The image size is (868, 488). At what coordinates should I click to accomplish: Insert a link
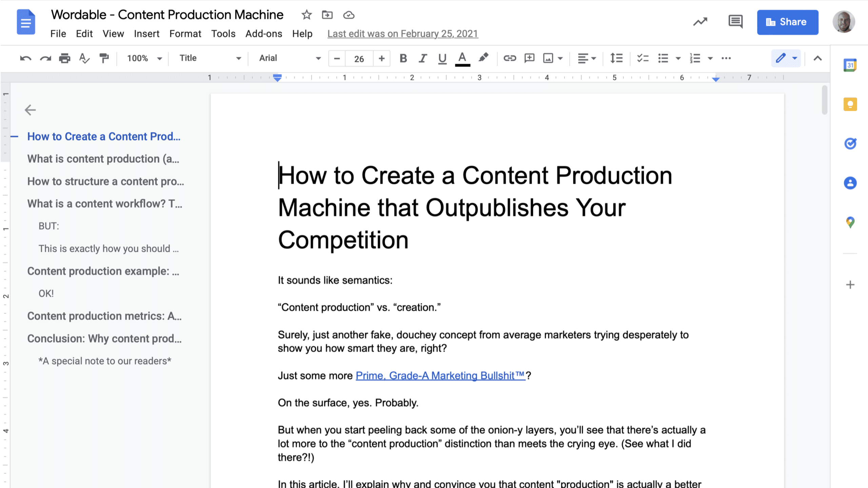pos(510,58)
